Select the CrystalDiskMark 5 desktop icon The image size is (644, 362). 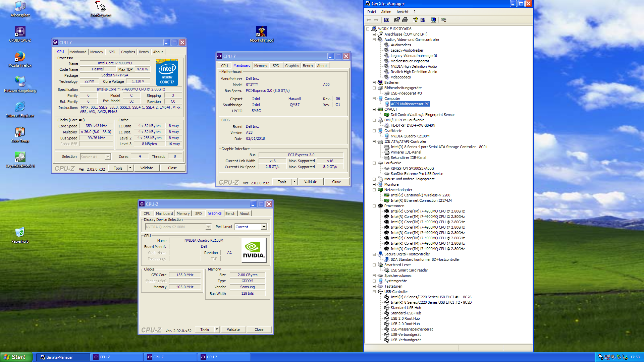coord(20,160)
